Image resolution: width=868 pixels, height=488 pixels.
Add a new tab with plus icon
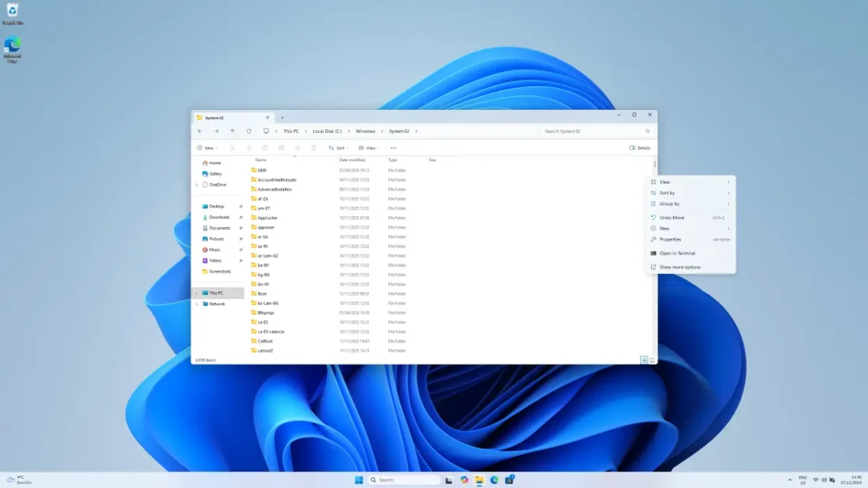pyautogui.click(x=282, y=117)
